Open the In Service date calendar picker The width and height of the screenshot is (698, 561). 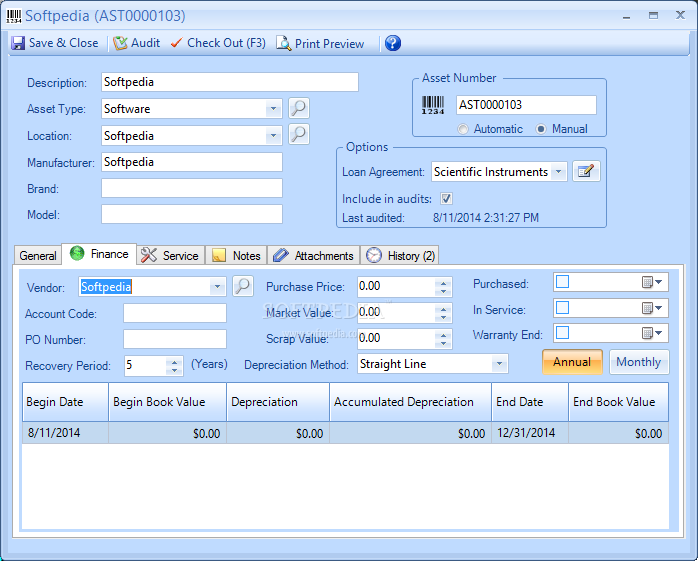(652, 308)
